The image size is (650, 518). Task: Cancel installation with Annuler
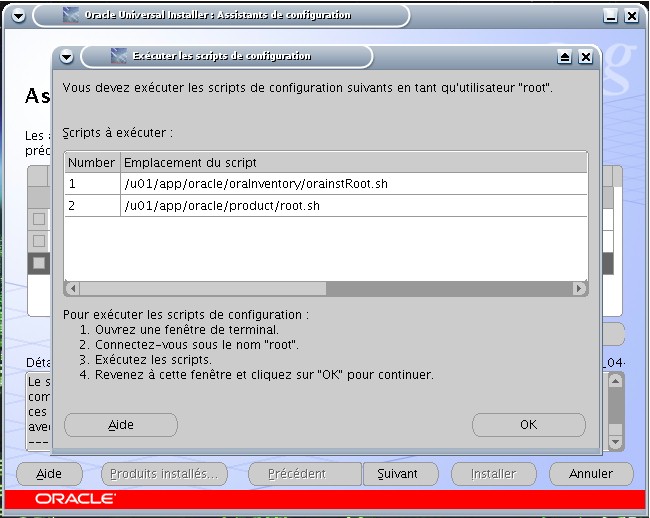coord(591,474)
